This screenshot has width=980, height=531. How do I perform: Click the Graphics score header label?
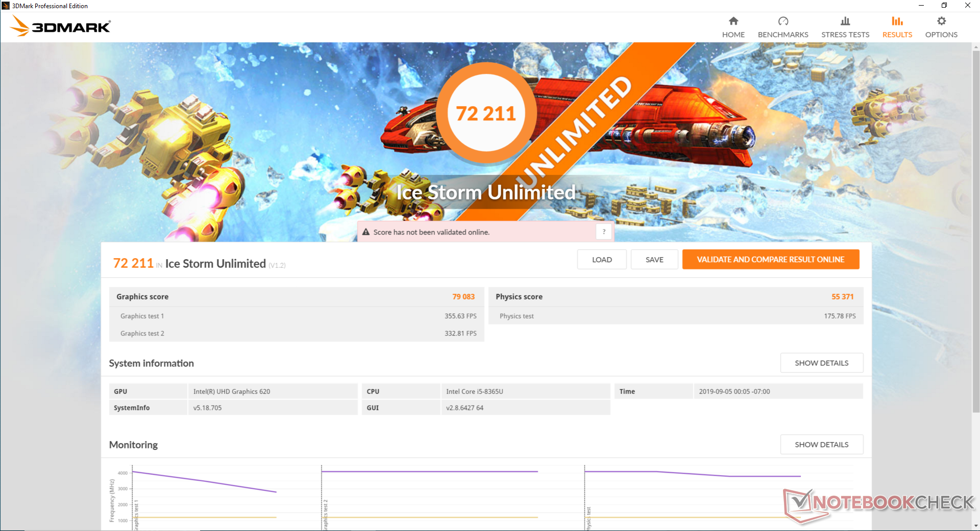click(142, 296)
